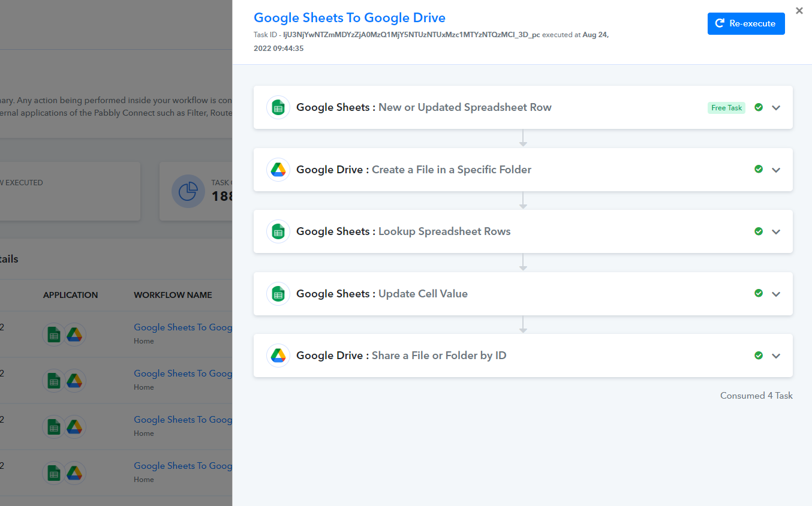Click Google Drive icon in Share a File step
The image size is (812, 506).
278,356
